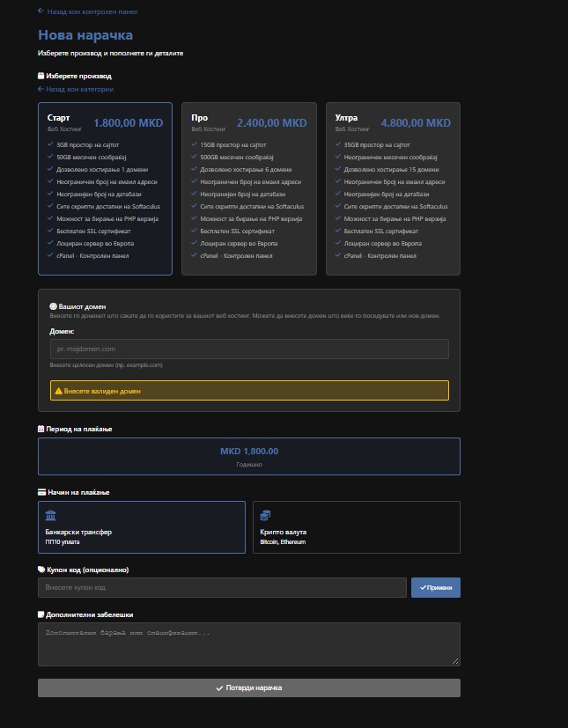Click the 'Нова нарачка' page heading
This screenshot has width=568, height=728.
pyautogui.click(x=85, y=35)
